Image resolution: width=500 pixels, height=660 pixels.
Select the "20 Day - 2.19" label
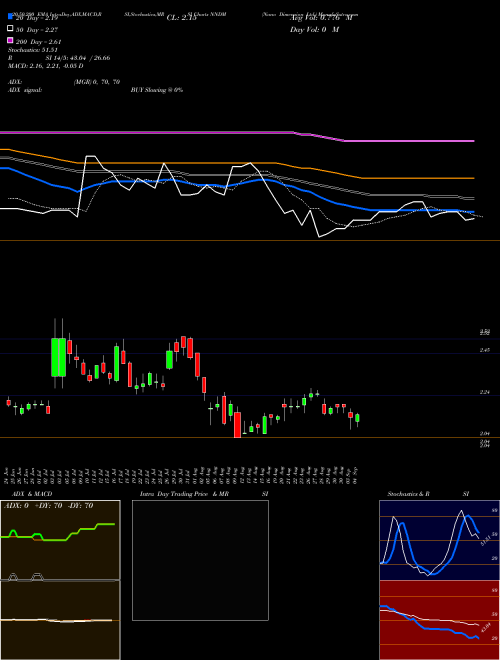(37, 19)
